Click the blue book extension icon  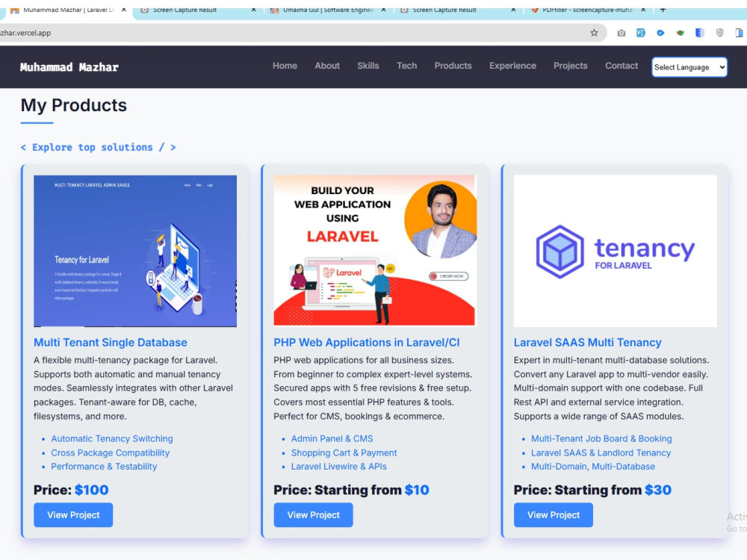[700, 33]
